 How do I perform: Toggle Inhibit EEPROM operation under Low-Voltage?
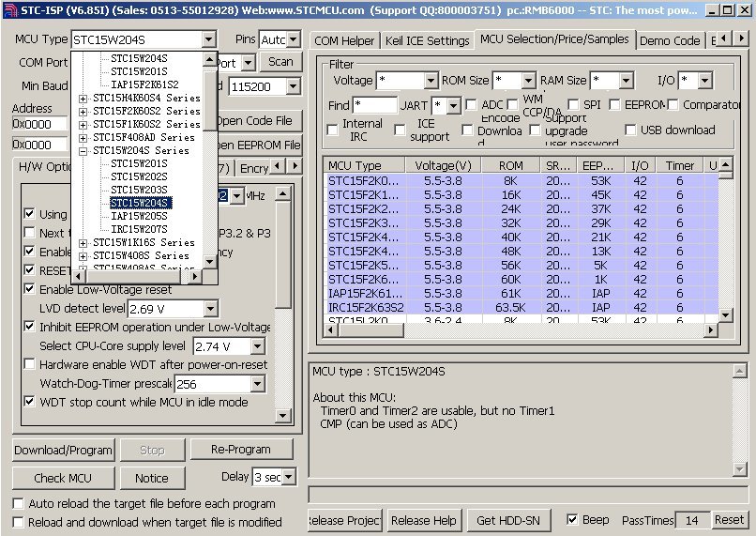30,327
